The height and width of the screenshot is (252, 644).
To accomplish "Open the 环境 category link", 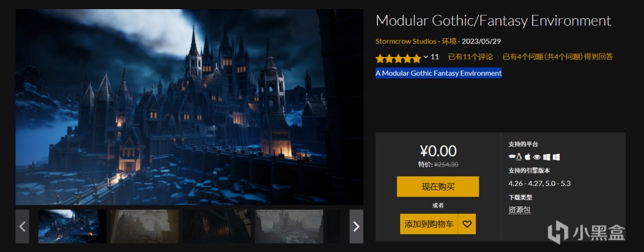I will pyautogui.click(x=449, y=41).
